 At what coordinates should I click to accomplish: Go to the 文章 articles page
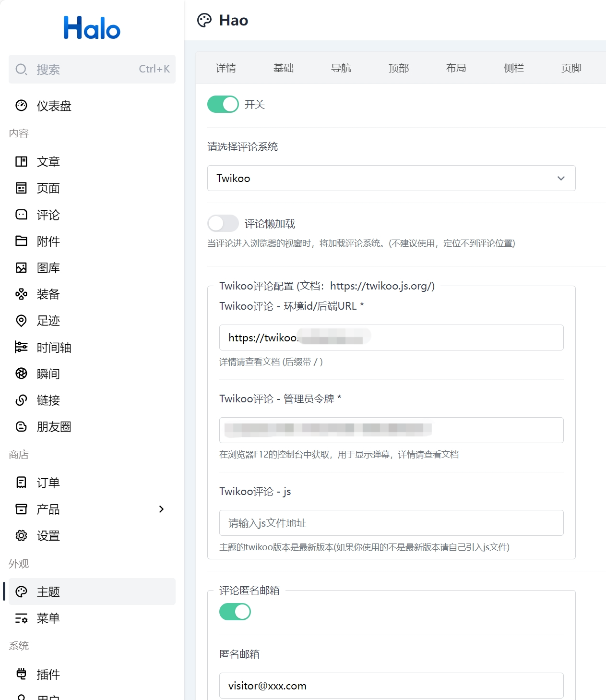(x=48, y=162)
